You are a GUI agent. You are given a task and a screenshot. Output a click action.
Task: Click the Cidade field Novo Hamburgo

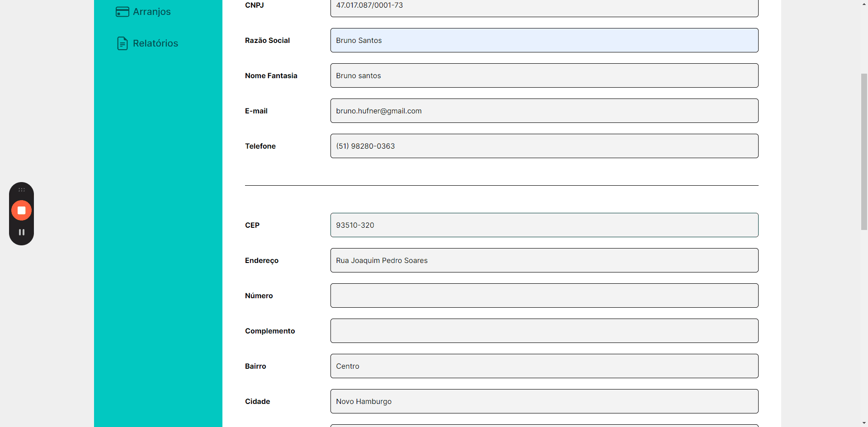click(544, 401)
